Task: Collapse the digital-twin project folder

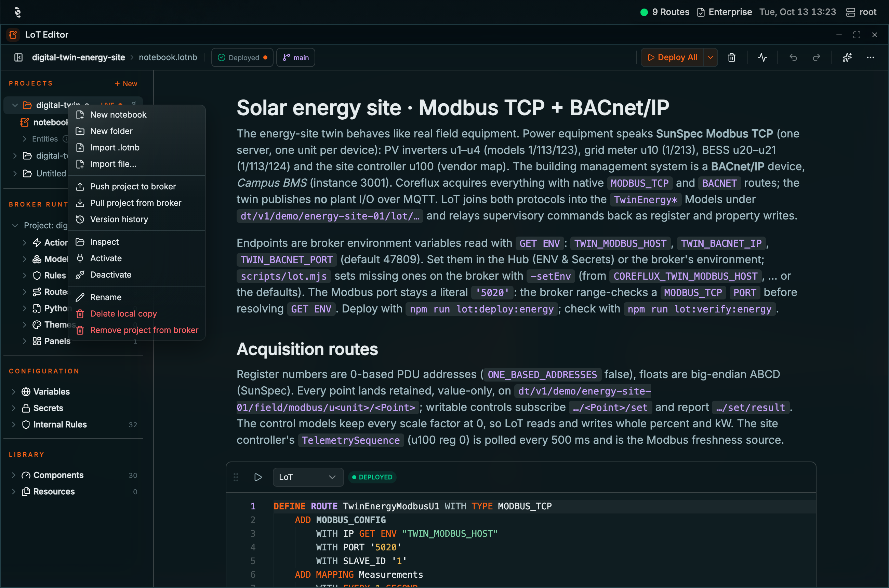Action: click(x=15, y=105)
